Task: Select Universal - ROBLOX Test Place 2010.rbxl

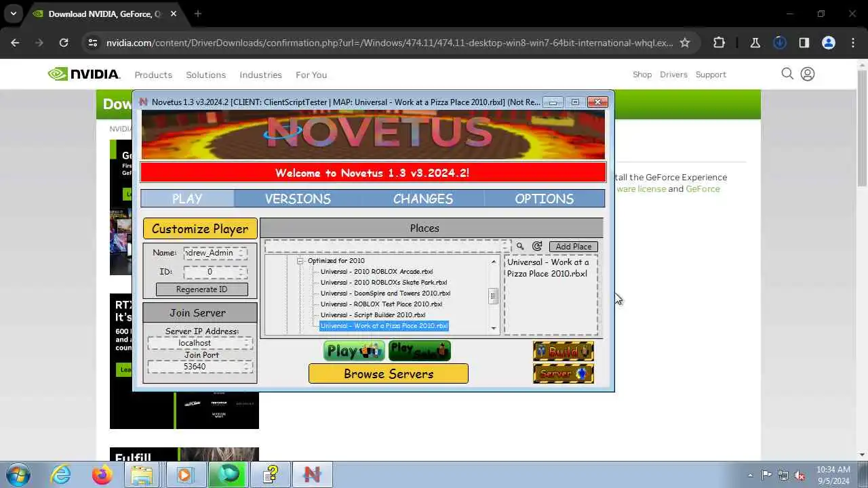Action: click(x=381, y=304)
